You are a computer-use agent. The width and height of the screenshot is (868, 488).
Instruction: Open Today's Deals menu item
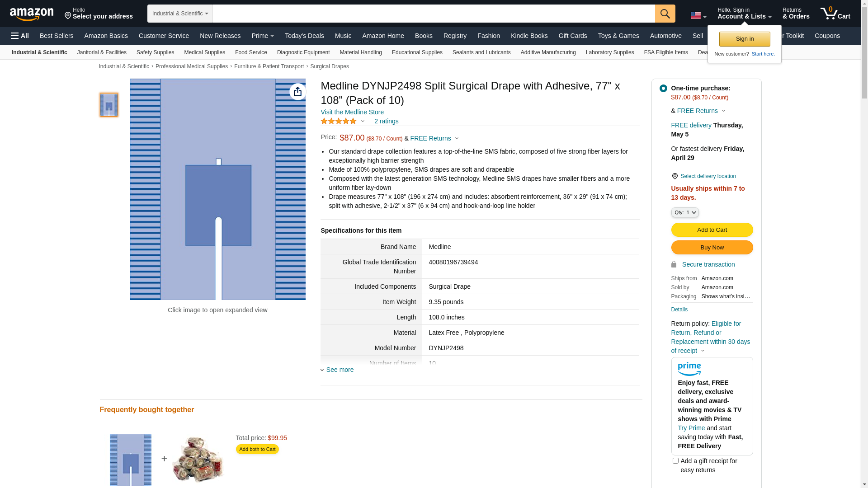point(304,36)
